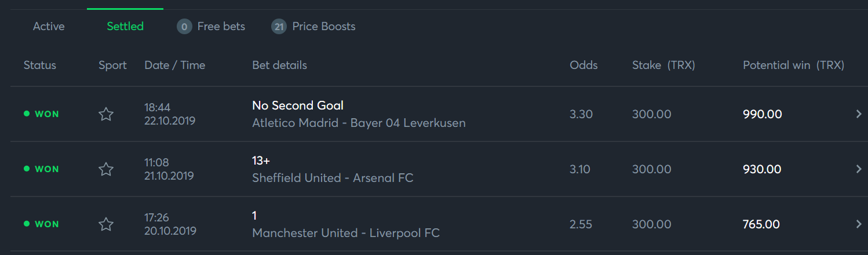Switch to the Active bets tab
The image size is (868, 255).
pyautogui.click(x=49, y=27)
